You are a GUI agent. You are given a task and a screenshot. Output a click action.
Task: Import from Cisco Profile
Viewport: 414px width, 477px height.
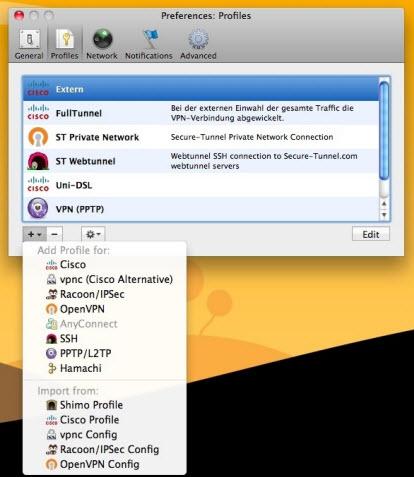click(x=104, y=420)
